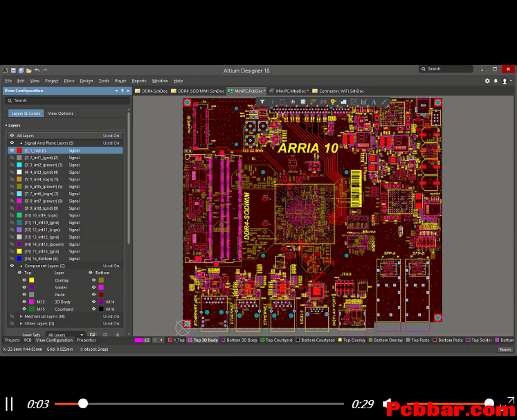Open the Properties panel tab
The image size is (517, 420).
[87, 340]
